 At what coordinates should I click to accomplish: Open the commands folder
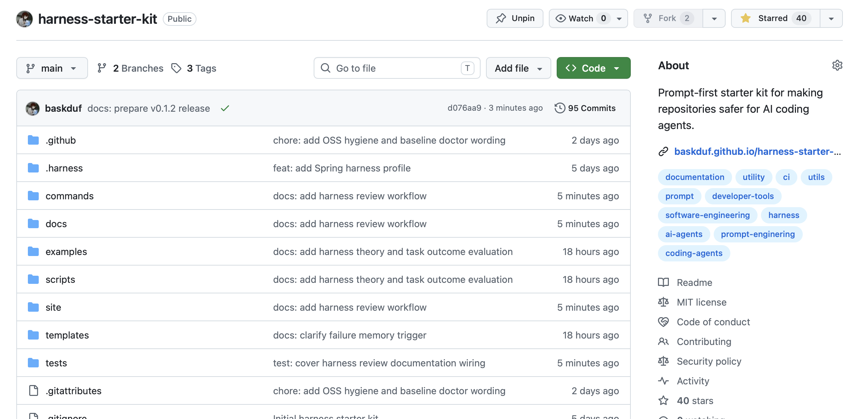(x=69, y=196)
